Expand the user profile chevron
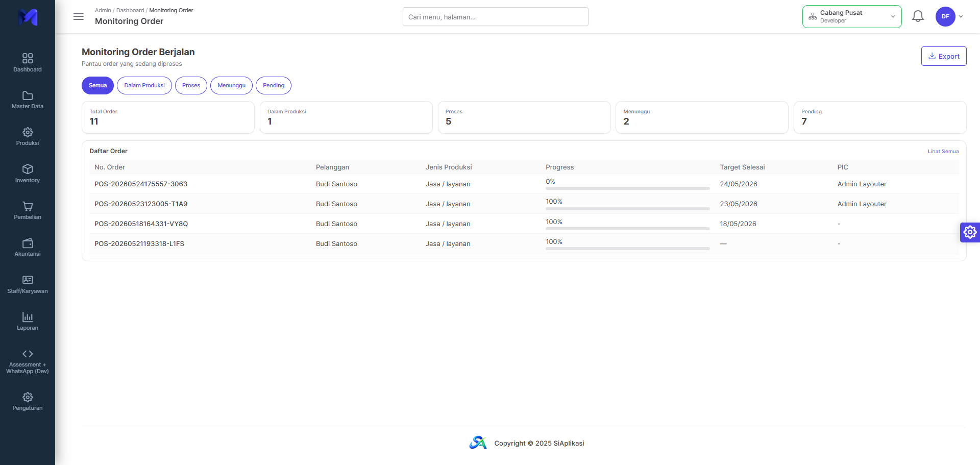 coord(961,16)
